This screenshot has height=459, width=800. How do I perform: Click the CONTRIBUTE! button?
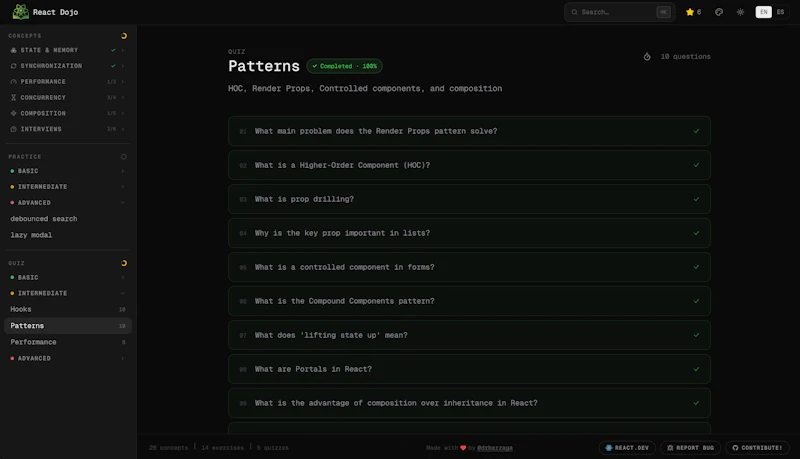click(x=757, y=448)
